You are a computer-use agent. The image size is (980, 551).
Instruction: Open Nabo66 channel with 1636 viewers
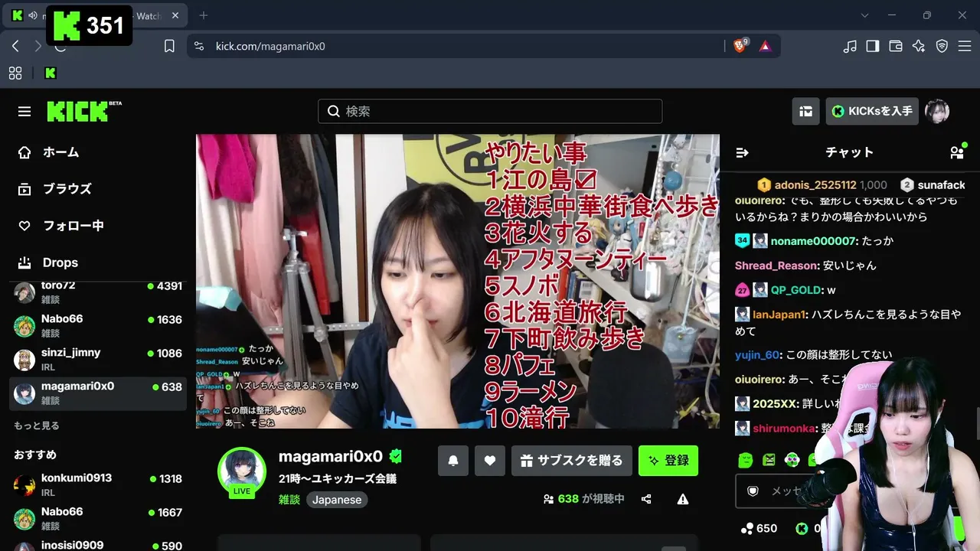pos(98,325)
